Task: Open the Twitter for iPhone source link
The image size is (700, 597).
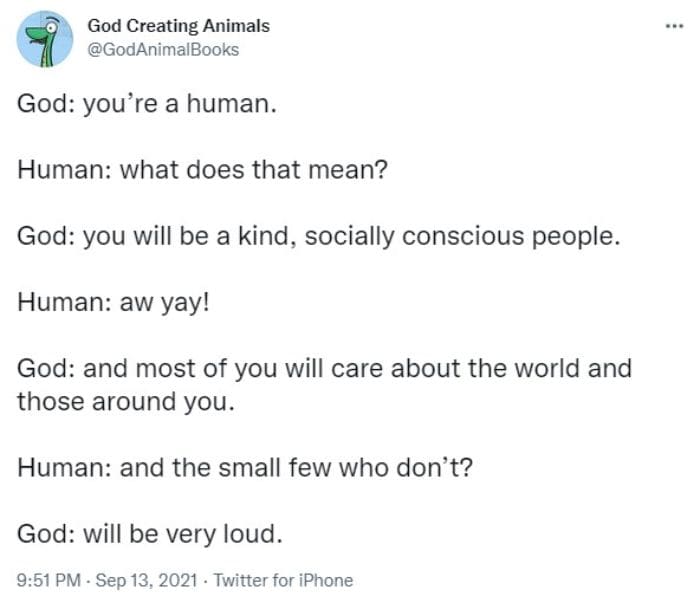Action: coord(283,579)
